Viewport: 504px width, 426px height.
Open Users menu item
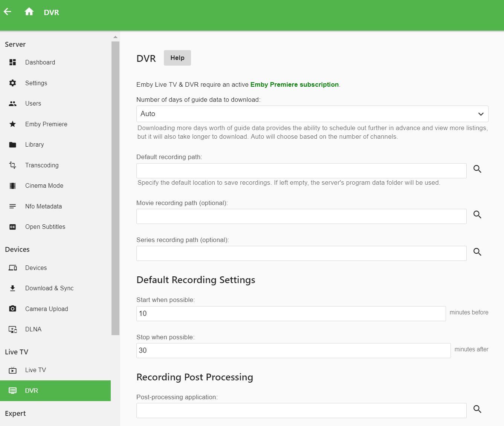click(55, 103)
